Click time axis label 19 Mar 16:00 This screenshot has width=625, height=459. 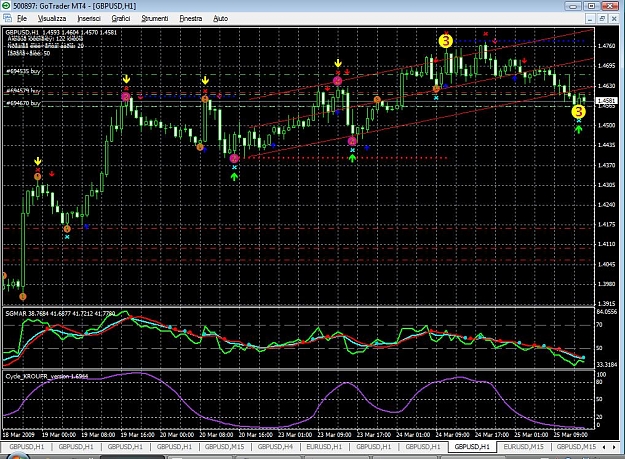(138, 435)
